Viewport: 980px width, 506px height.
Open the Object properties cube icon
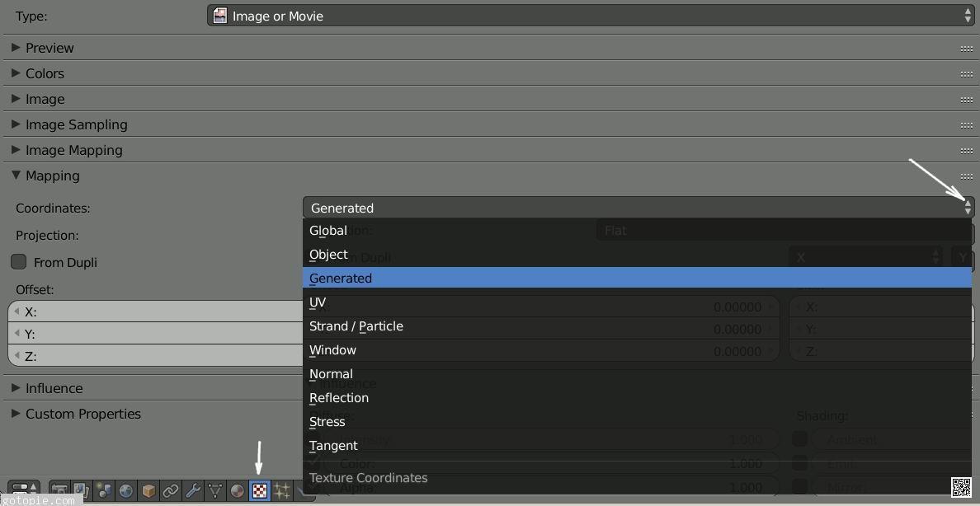pos(148,491)
